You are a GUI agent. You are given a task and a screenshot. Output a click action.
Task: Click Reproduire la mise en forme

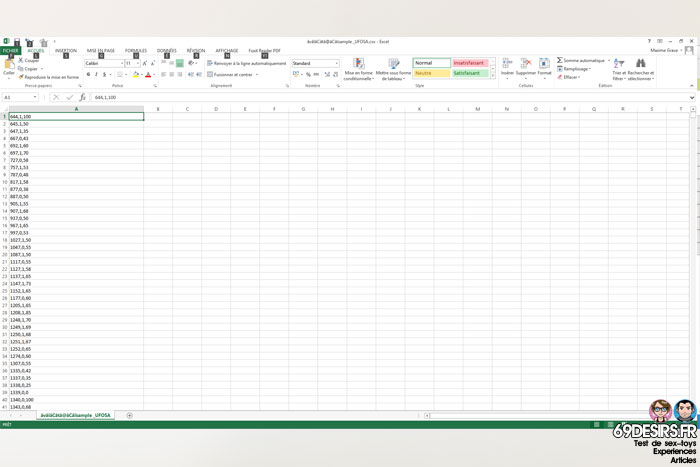[x=49, y=77]
